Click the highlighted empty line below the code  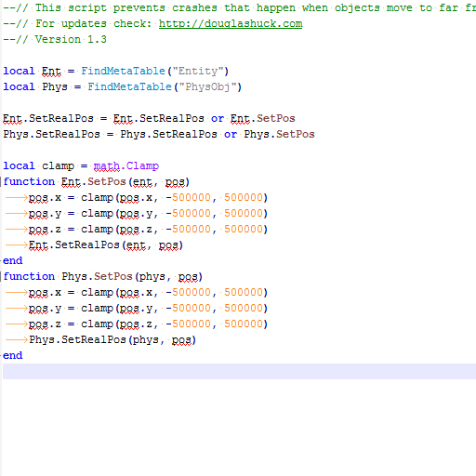pos(239,371)
